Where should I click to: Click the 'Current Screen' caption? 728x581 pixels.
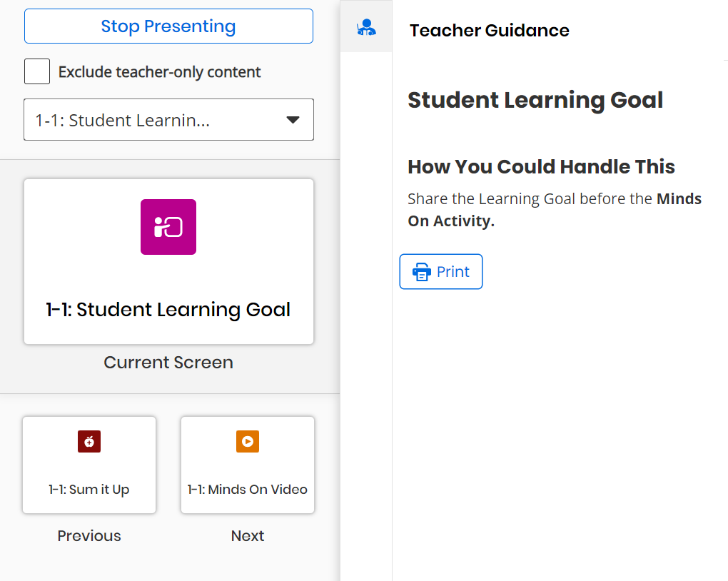pyautogui.click(x=168, y=363)
